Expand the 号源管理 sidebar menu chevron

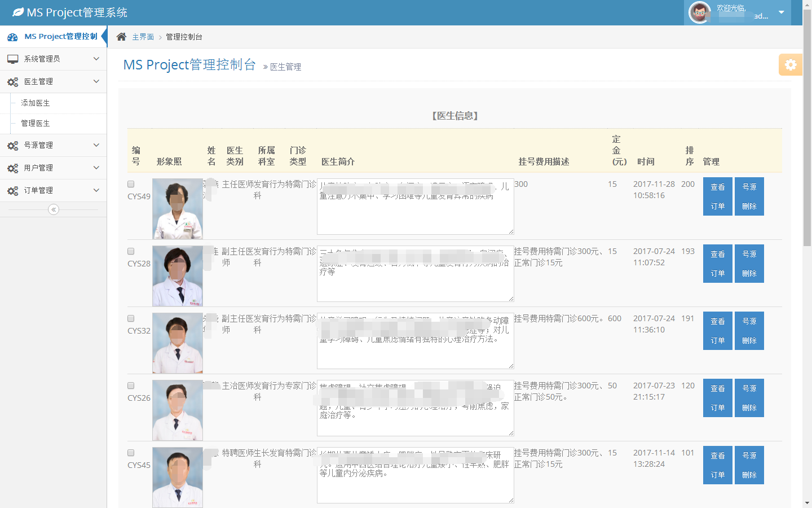[x=96, y=145]
